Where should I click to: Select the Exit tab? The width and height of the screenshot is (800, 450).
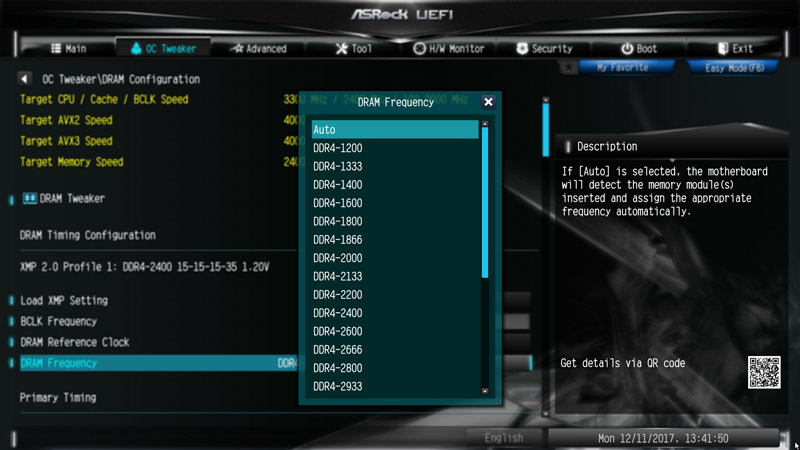point(735,48)
